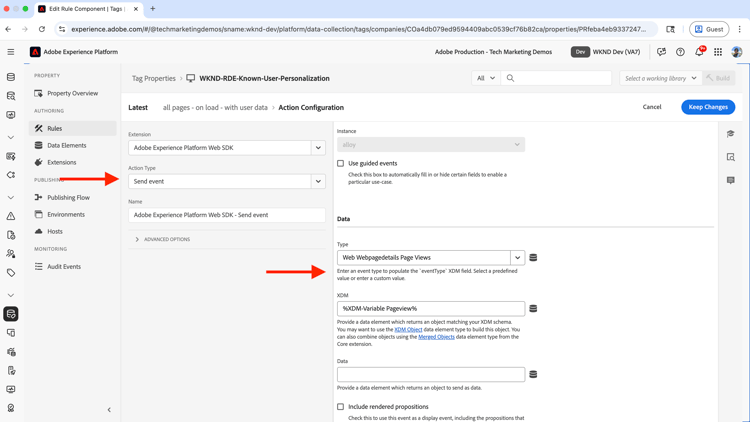Click the action Name input field
The image size is (750, 422).
pos(227,215)
